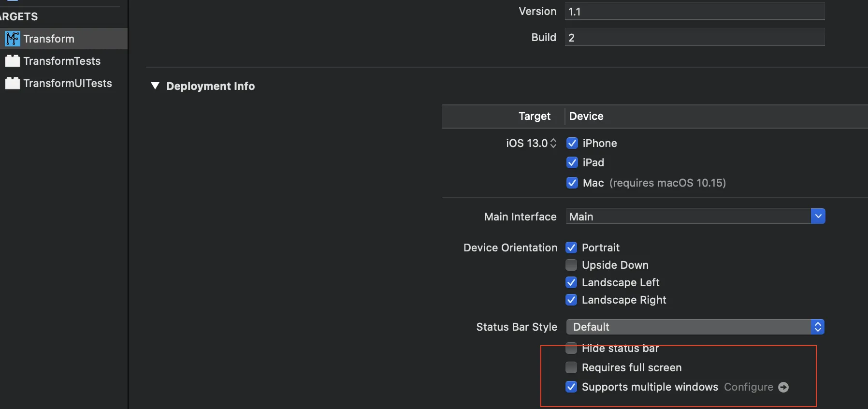Click the Version text field
The width and height of the screenshot is (868, 409).
tap(694, 12)
